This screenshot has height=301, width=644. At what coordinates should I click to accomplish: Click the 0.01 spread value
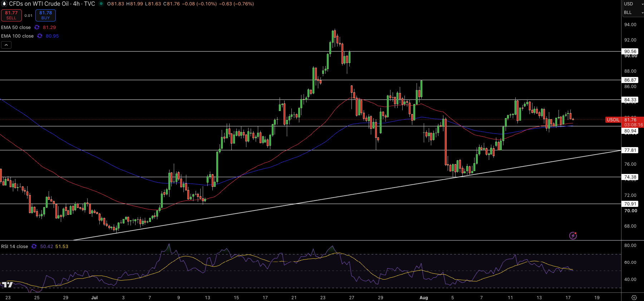click(x=29, y=15)
